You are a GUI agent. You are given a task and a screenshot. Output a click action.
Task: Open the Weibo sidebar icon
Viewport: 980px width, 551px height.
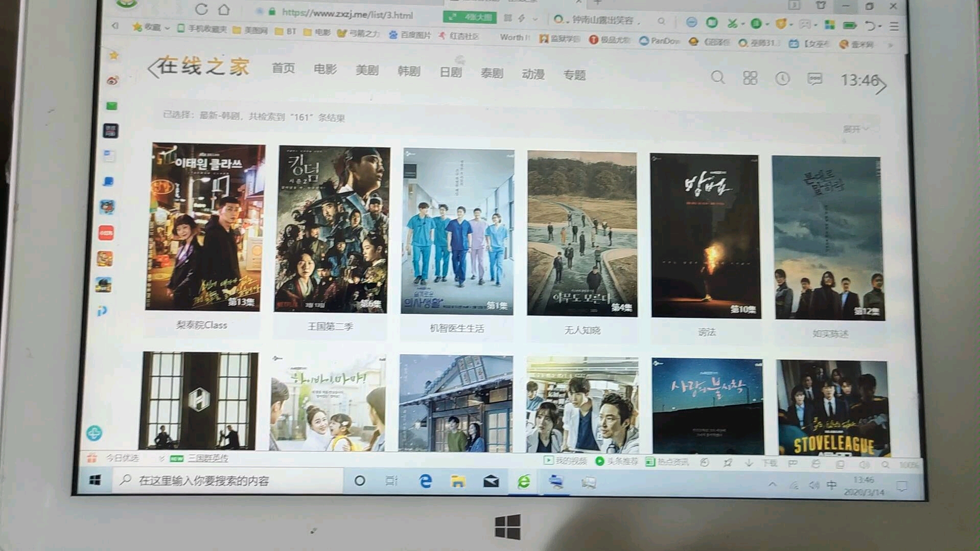coord(112,80)
